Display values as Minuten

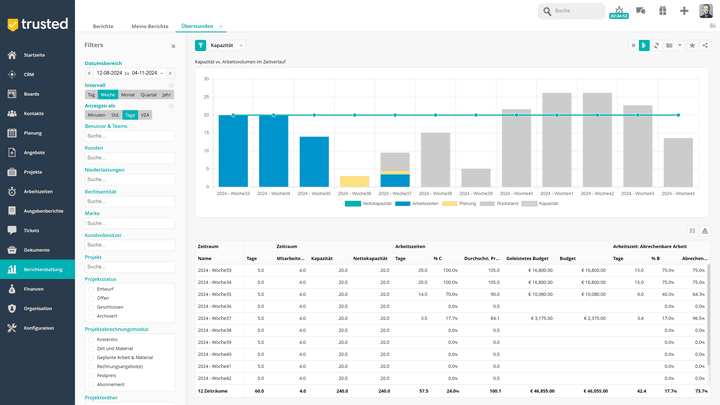[x=96, y=115]
